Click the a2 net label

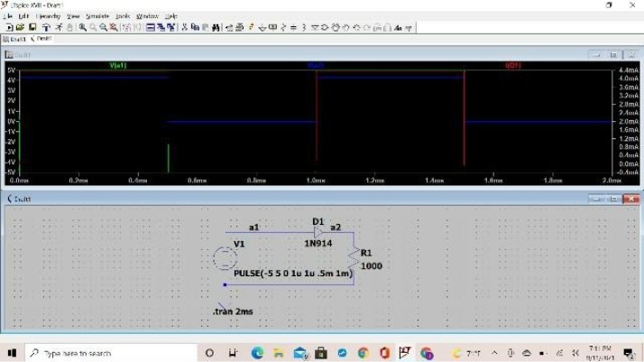tap(336, 227)
